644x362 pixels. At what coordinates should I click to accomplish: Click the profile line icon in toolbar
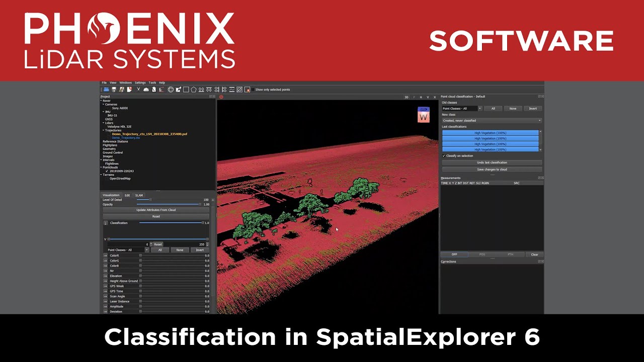point(232,89)
